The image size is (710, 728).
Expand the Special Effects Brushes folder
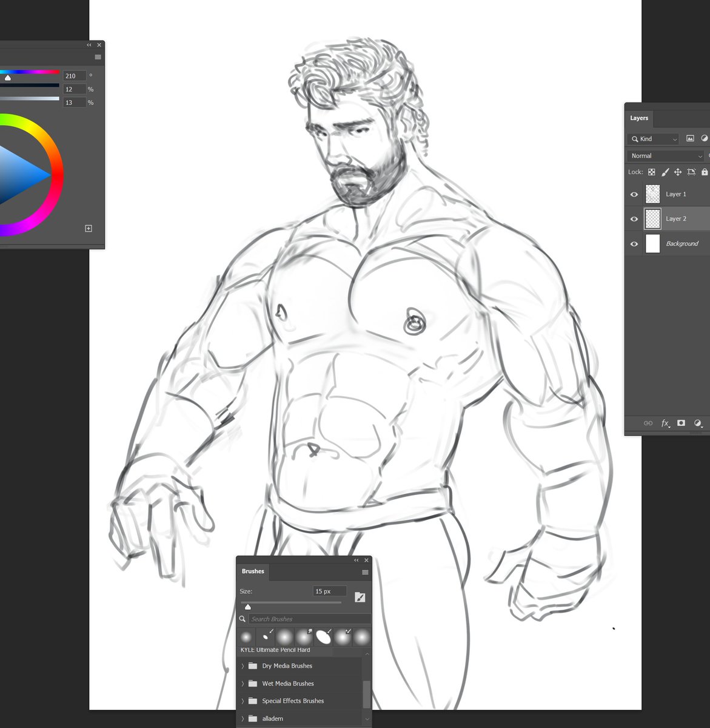tap(243, 701)
